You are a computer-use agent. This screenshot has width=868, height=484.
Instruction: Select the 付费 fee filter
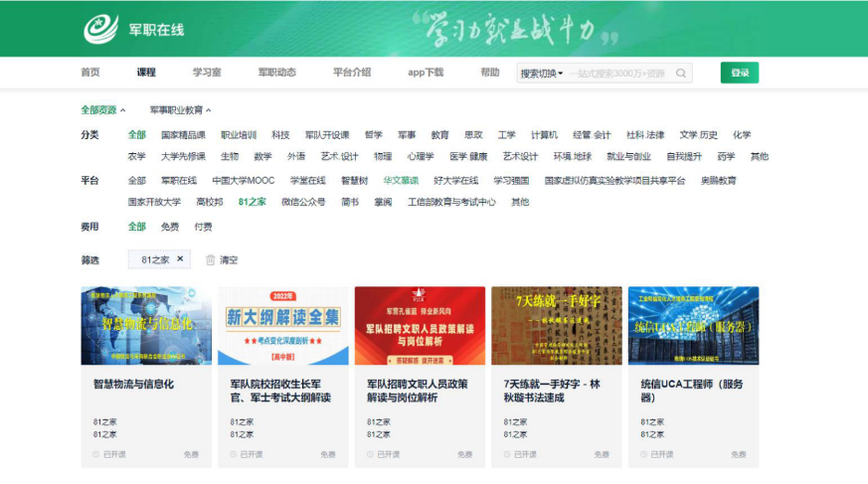203,227
